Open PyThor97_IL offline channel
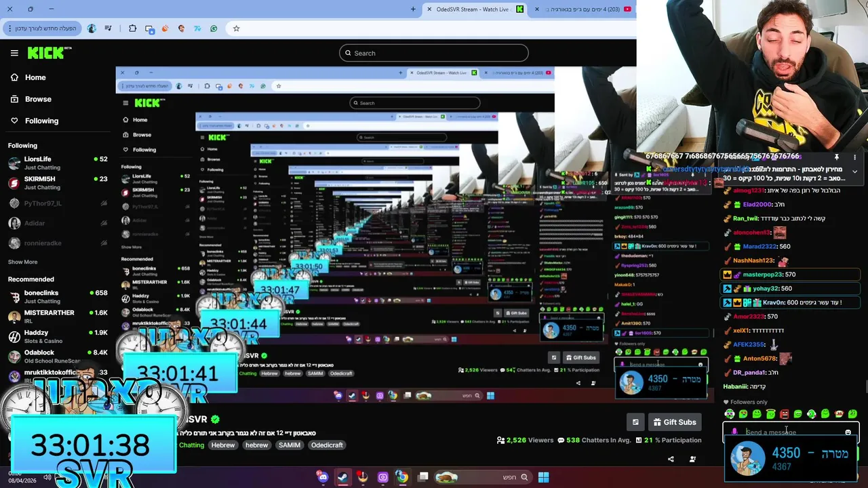Viewport: 868px width, 488px height. pyautogui.click(x=58, y=203)
